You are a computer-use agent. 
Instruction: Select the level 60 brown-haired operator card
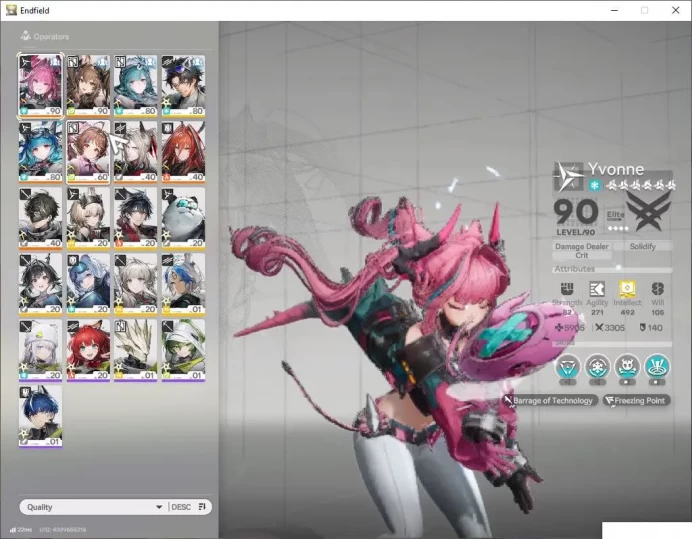coord(88,152)
